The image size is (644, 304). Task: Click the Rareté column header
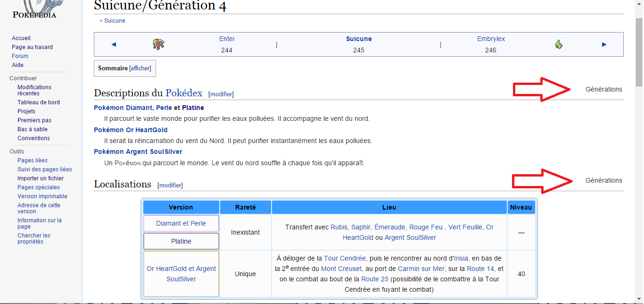[x=245, y=207]
